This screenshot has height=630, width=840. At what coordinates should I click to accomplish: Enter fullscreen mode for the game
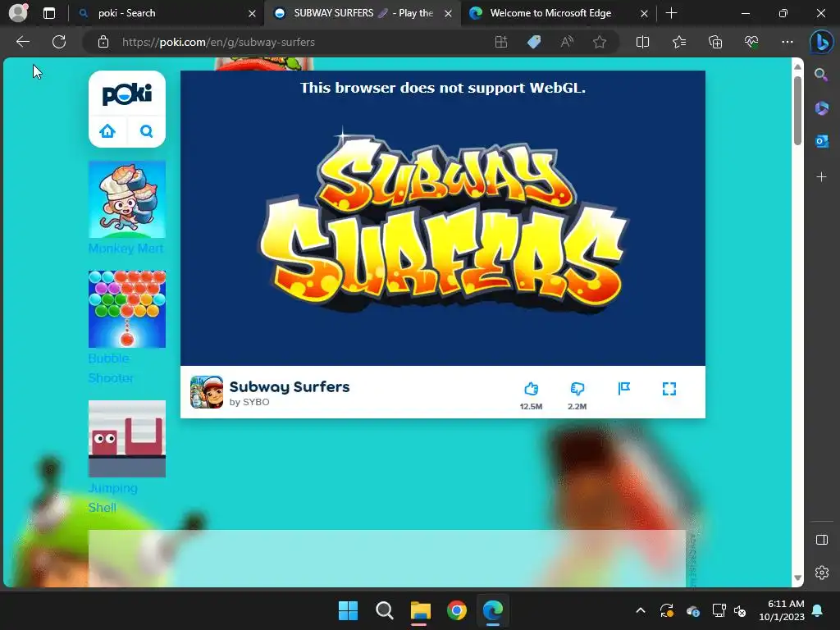click(x=669, y=388)
